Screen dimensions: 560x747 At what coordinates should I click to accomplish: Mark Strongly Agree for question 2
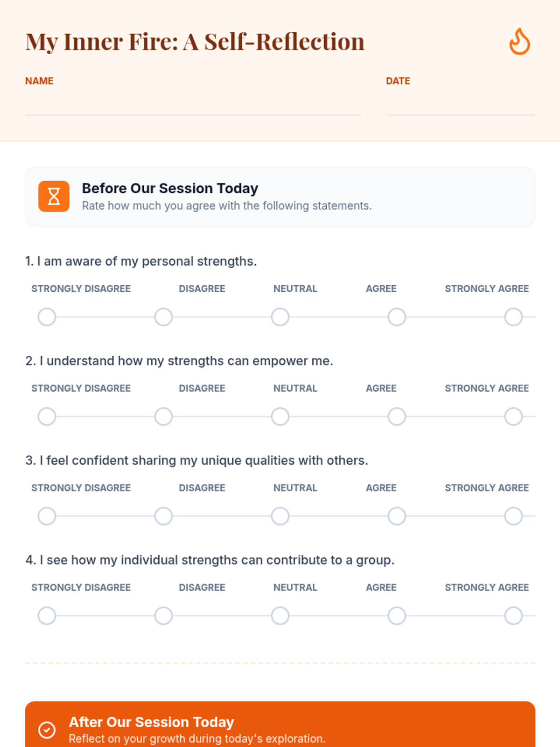[x=513, y=416]
